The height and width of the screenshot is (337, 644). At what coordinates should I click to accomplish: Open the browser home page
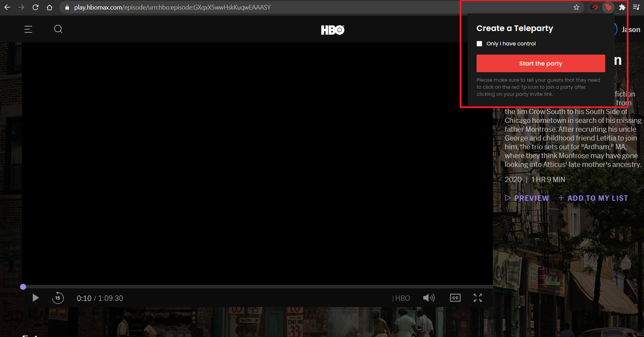pyautogui.click(x=49, y=7)
